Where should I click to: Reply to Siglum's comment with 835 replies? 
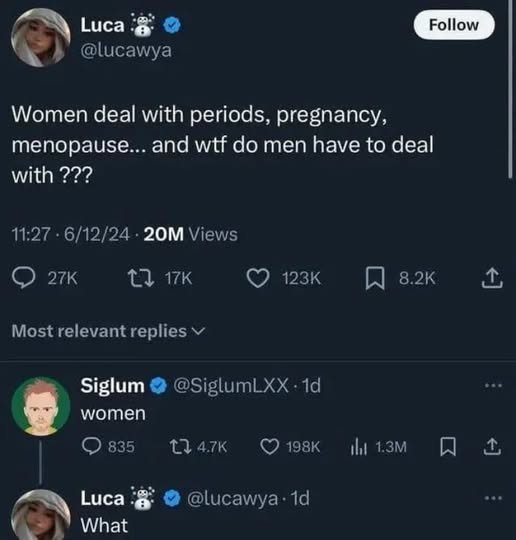(x=91, y=446)
